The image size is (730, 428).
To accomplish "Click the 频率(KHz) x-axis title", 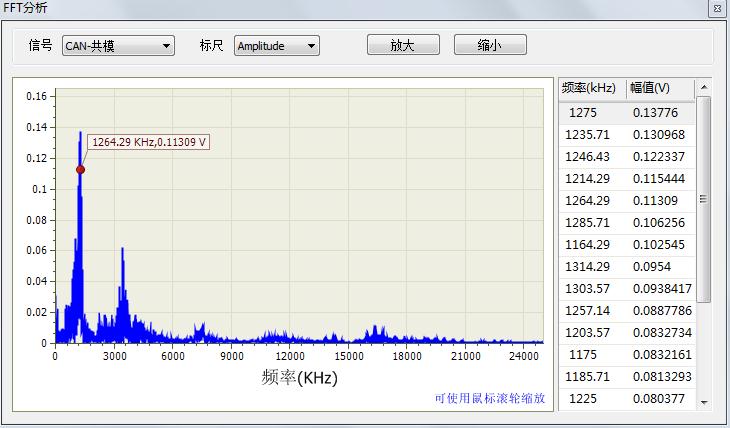I will point(299,377).
